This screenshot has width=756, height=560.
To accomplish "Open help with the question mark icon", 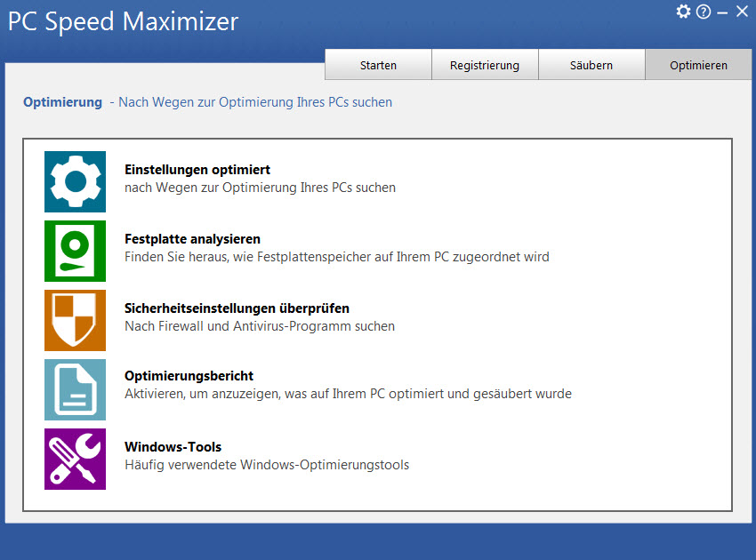I will (704, 12).
